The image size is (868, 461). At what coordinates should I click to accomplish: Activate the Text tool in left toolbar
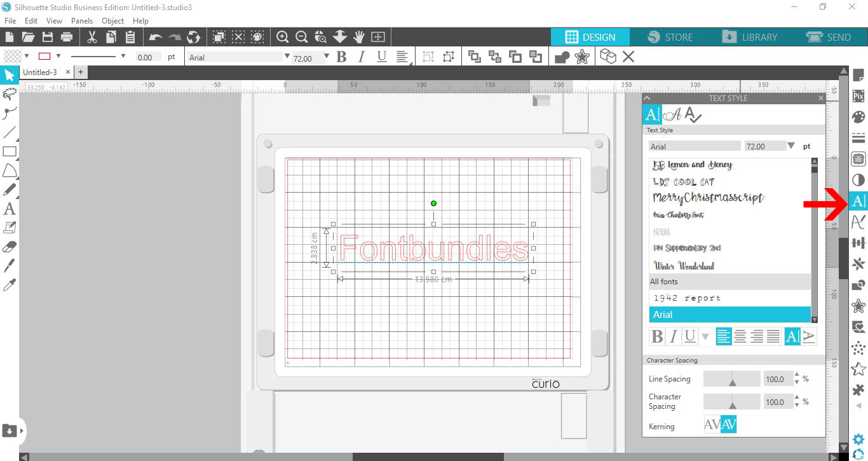click(9, 209)
